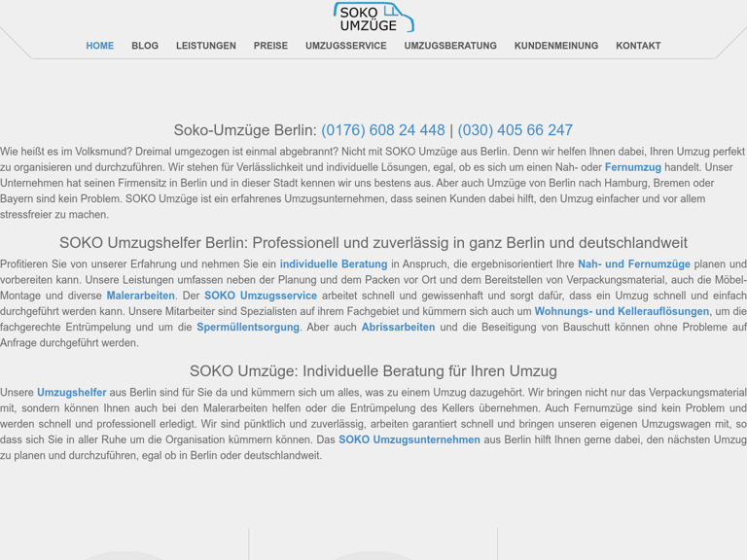Open the Abrissarbeiten link
Screen dimensions: 747x560
pyautogui.click(x=398, y=328)
